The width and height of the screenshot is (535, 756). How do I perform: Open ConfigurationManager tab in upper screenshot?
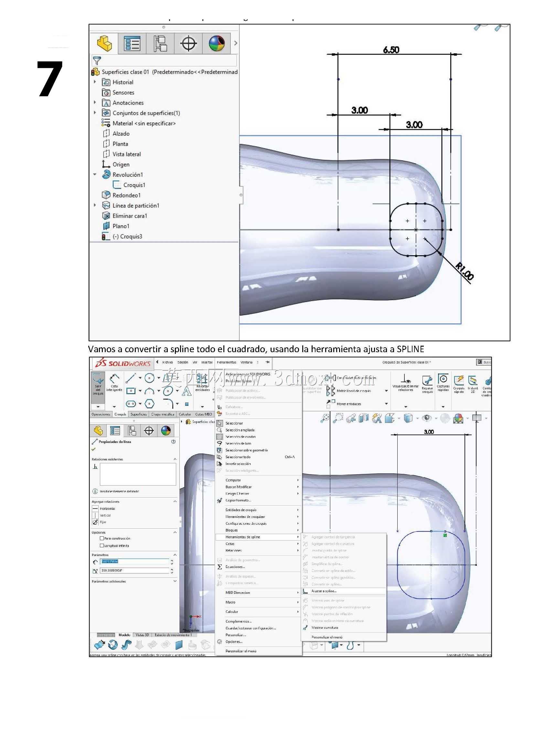point(160,43)
